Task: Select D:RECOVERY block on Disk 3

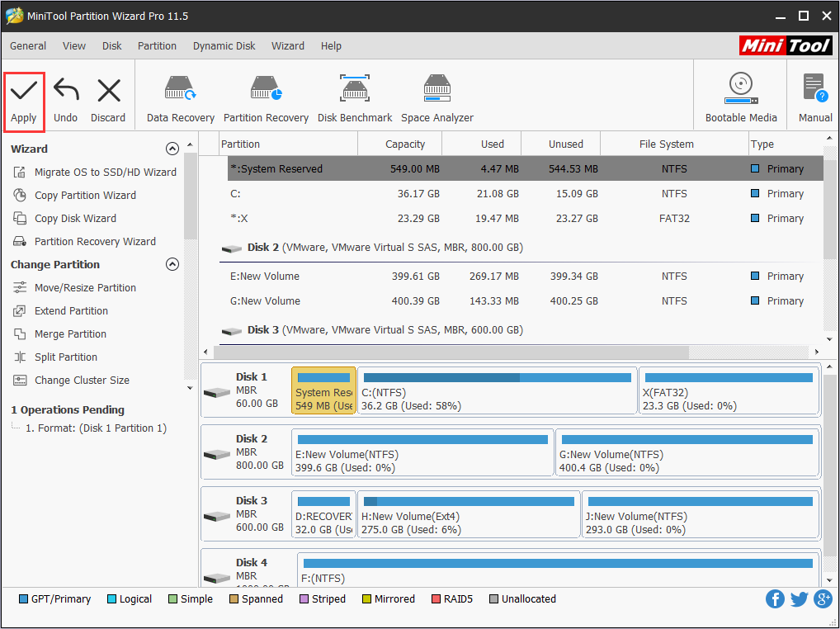Action: (323, 514)
